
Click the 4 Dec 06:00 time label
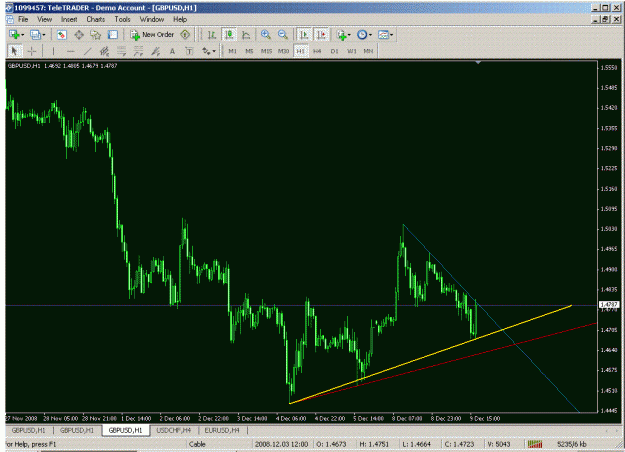click(x=291, y=419)
